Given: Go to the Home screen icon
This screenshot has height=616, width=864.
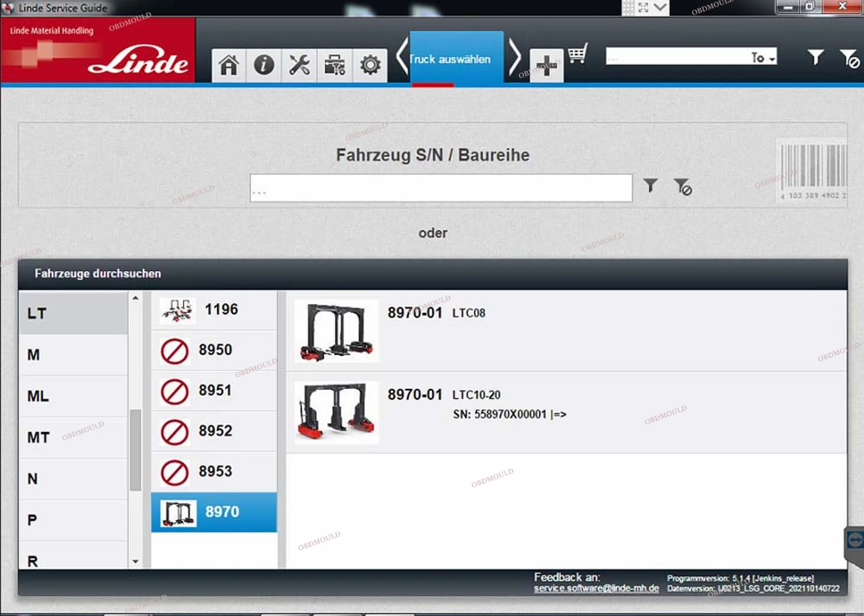Looking at the screenshot, I should click(x=229, y=65).
